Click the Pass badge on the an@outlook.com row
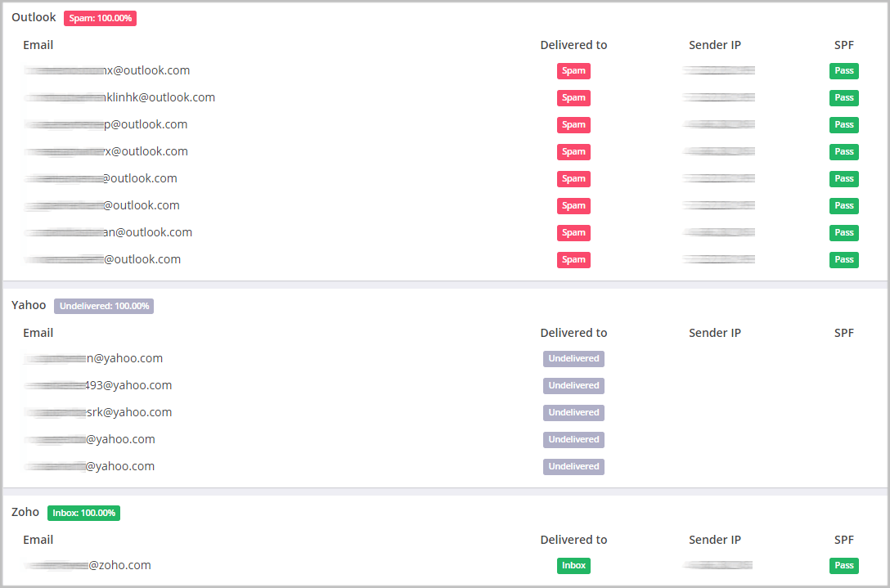Image resolution: width=890 pixels, height=588 pixels. point(843,232)
